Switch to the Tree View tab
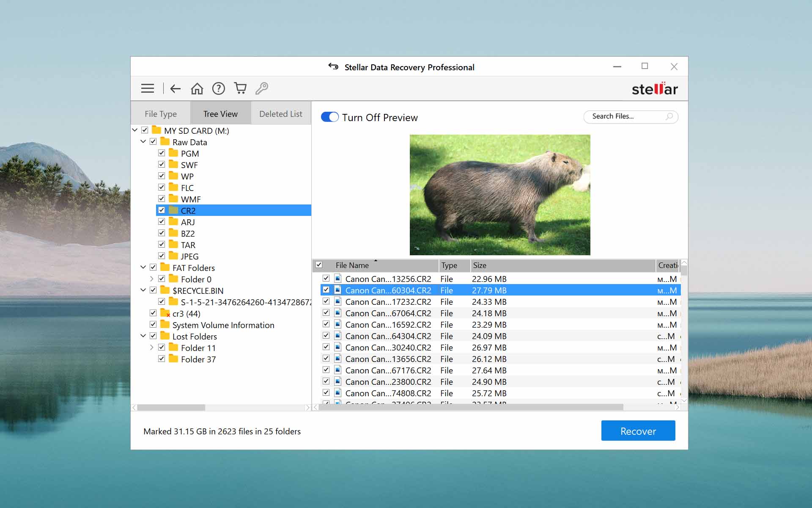Viewport: 812px width, 508px height. 220,113
